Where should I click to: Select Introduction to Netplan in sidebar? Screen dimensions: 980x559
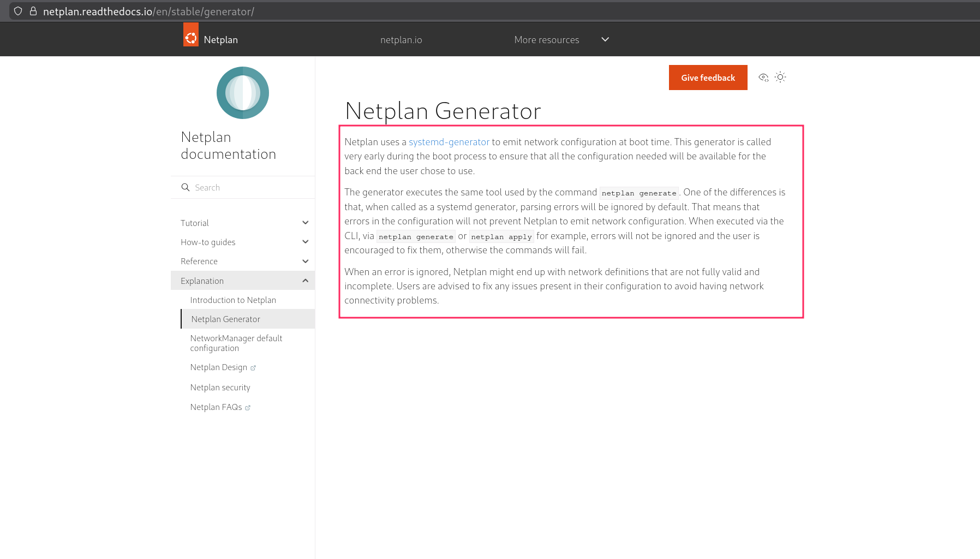pyautogui.click(x=233, y=300)
